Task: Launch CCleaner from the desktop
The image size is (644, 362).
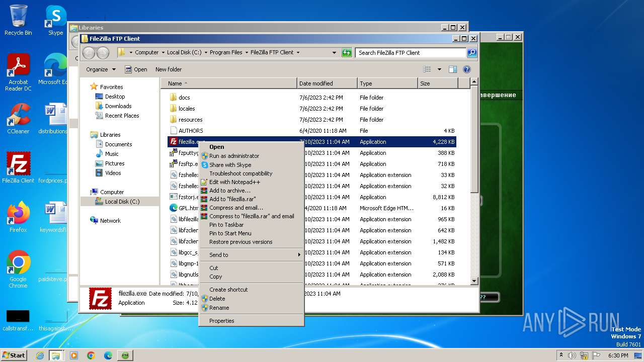Action: [x=18, y=119]
